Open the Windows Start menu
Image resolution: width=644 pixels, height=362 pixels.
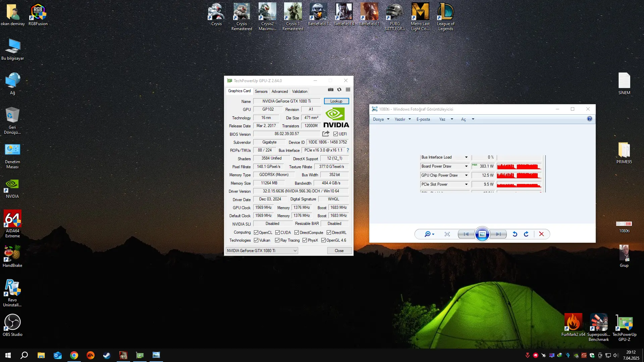pyautogui.click(x=8, y=355)
